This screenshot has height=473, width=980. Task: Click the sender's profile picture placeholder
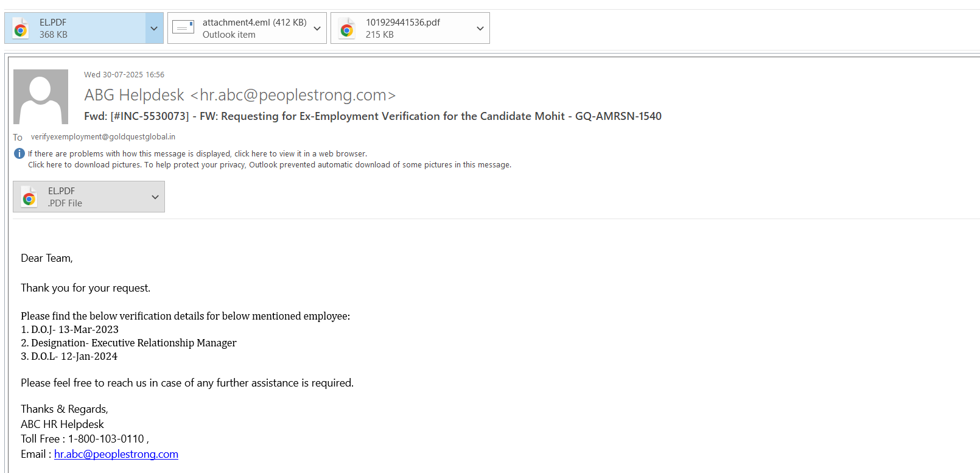pyautogui.click(x=41, y=97)
